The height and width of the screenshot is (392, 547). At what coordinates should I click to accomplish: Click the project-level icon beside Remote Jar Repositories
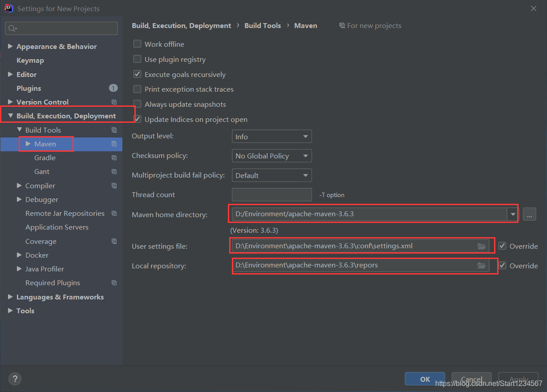point(114,214)
